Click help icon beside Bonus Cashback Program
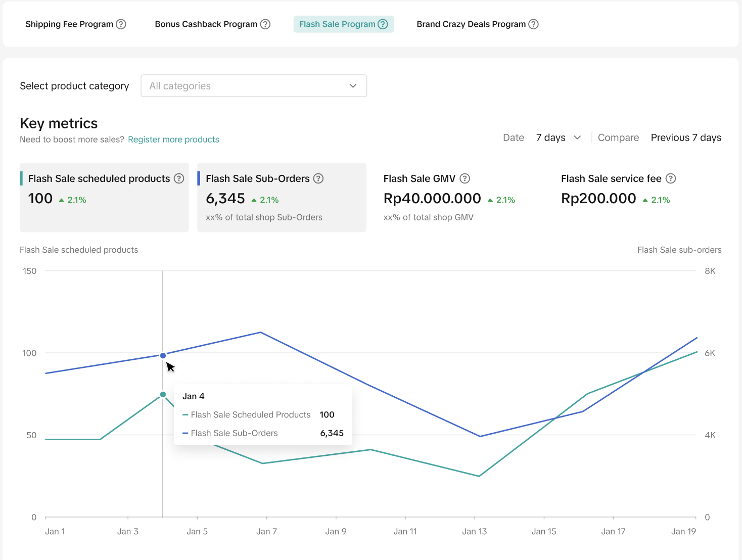Viewport: 742px width, 560px height. [x=265, y=24]
